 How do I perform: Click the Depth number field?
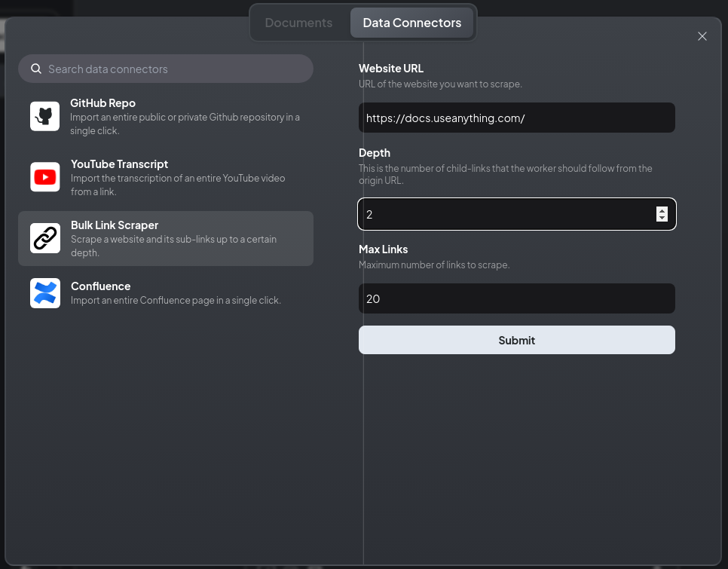tap(517, 214)
